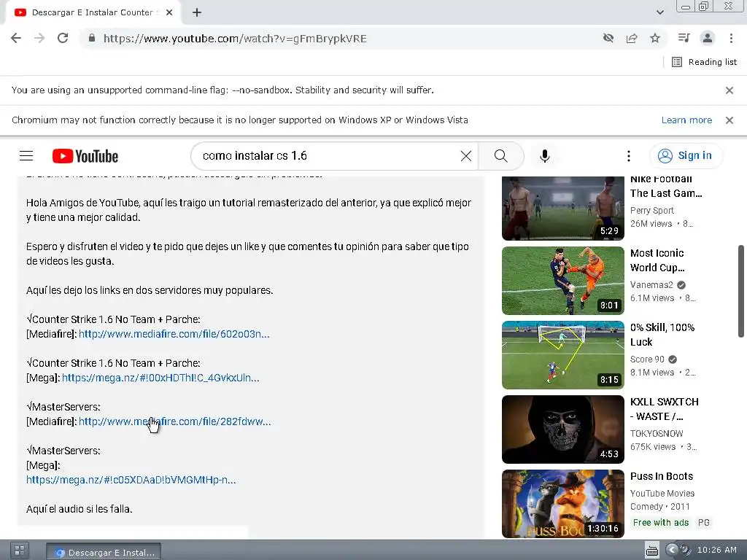Clear the search query with the X

[466, 156]
